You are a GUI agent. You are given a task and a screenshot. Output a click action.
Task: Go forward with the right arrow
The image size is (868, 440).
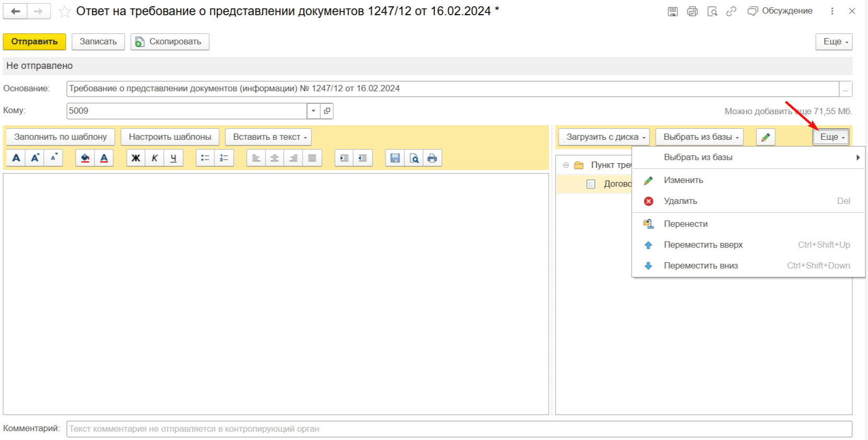coord(39,11)
